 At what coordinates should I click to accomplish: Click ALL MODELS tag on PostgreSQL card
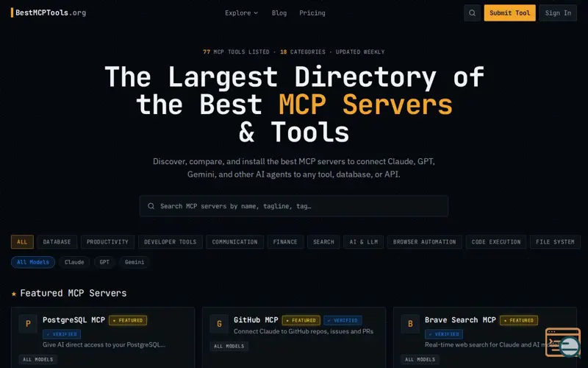tap(38, 359)
